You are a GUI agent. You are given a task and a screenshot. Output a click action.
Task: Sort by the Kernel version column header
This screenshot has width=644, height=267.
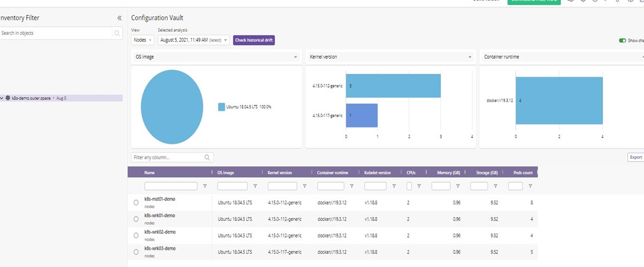point(280,173)
